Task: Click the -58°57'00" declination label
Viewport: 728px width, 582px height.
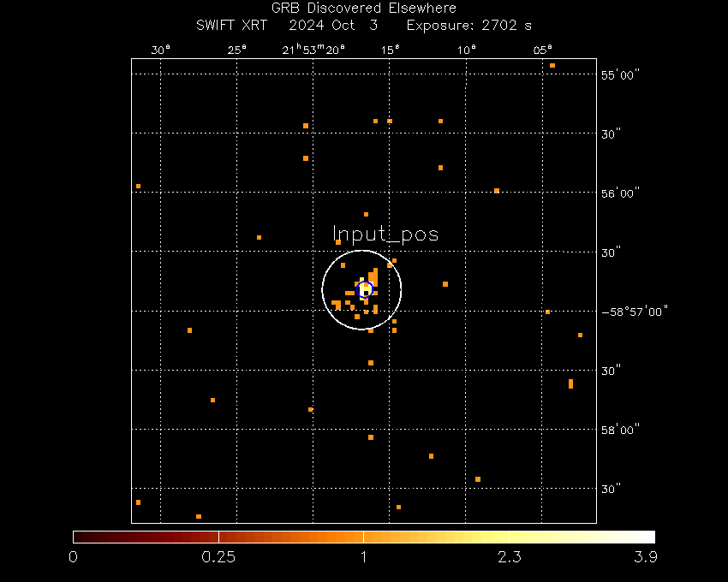Action: click(635, 312)
